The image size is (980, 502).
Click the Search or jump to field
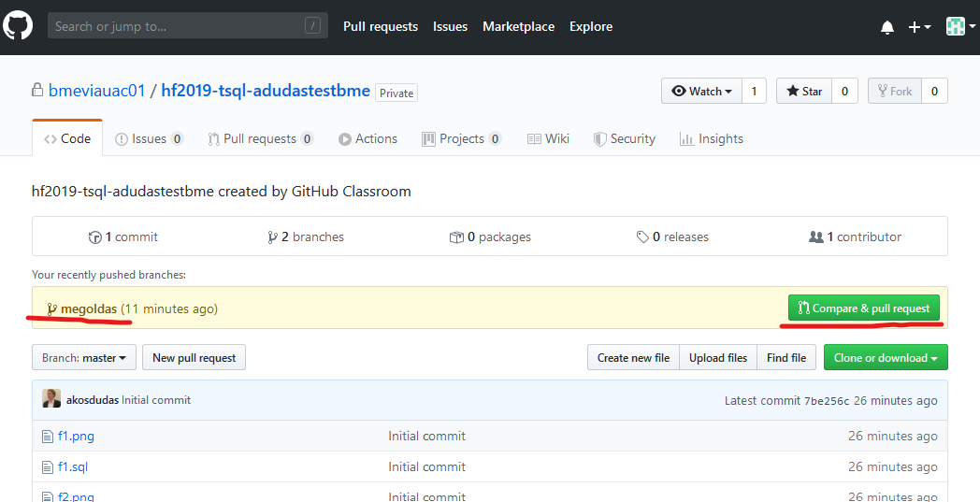[178, 26]
